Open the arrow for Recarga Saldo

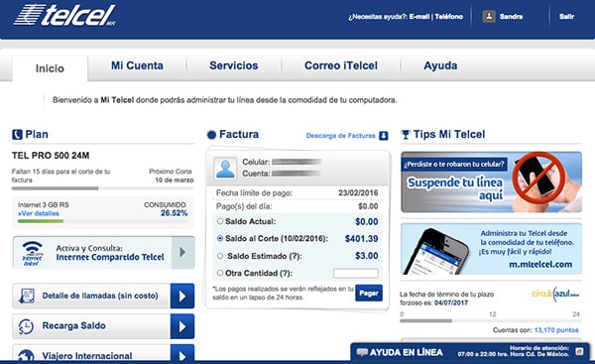[182, 326]
